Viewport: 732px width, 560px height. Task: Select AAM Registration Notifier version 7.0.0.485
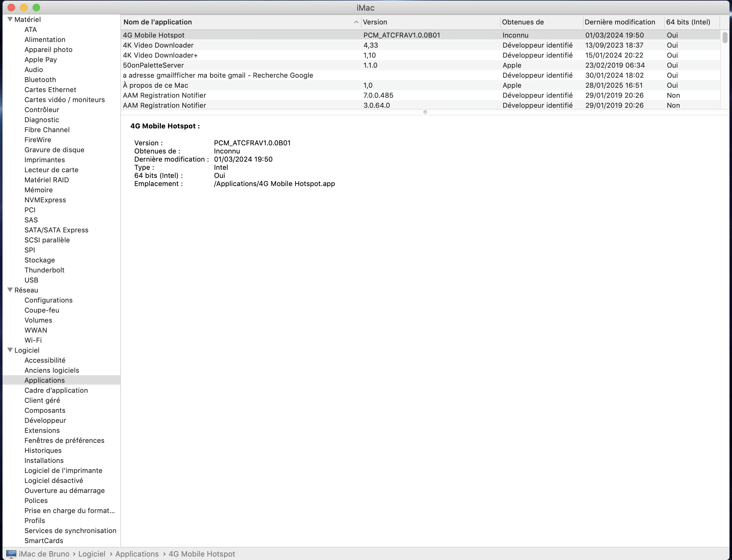click(x=420, y=95)
